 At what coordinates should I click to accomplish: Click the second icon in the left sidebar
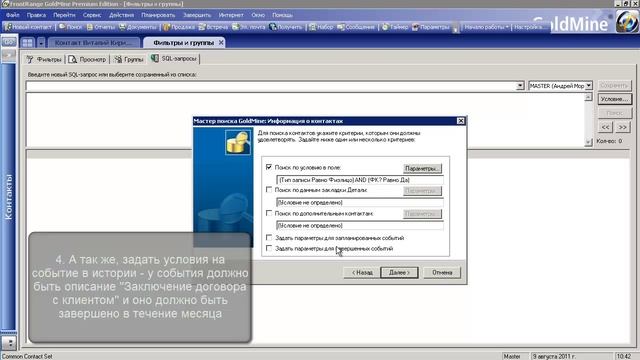click(x=9, y=55)
